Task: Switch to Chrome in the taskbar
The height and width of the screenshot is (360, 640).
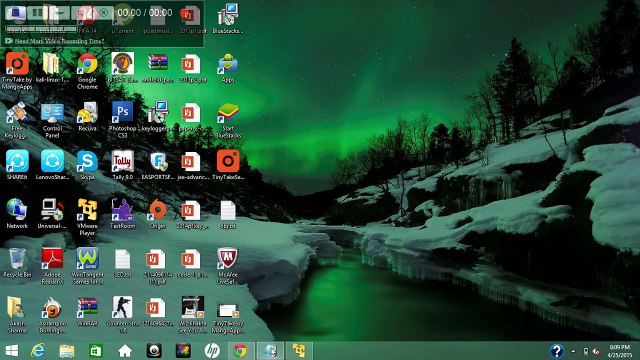Action: coord(240,351)
